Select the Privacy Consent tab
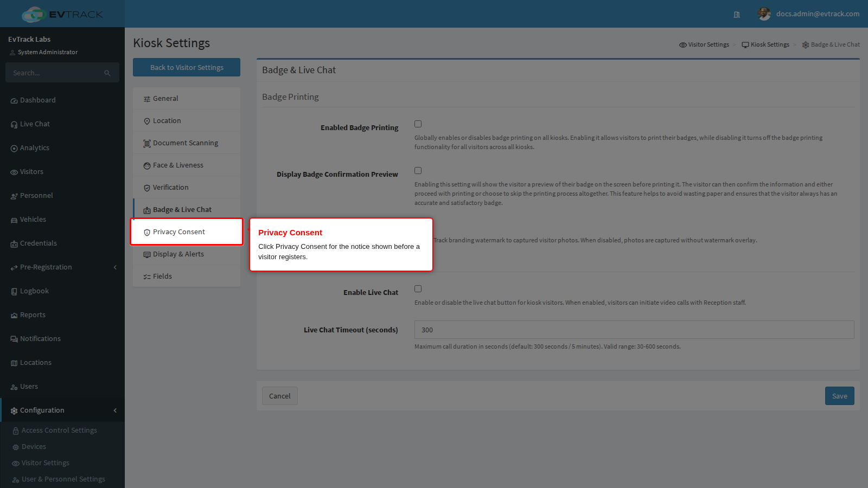Screen dimensions: 868x488 coord(187,232)
